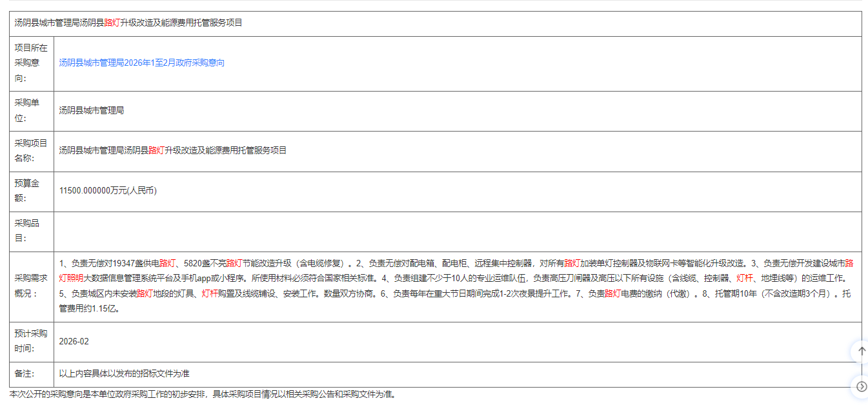868x405 pixels.
Task: Click the back-to-top arrow floating button
Action: [861, 351]
